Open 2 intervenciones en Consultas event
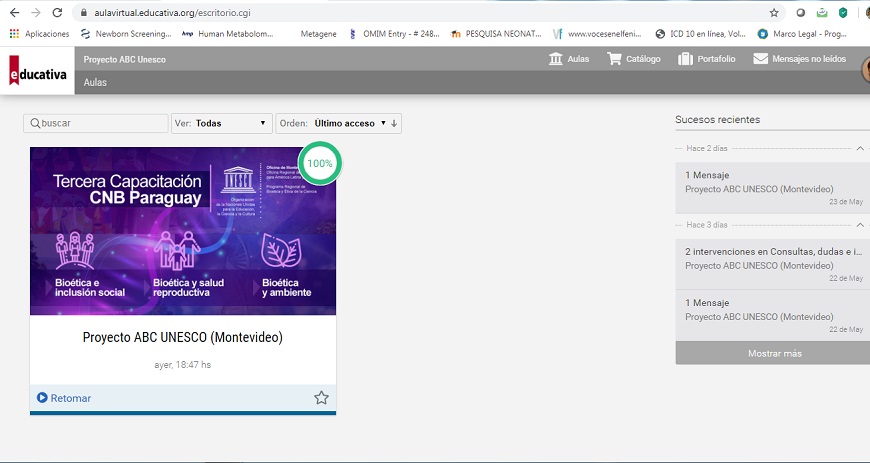The image size is (870, 463). click(772, 264)
